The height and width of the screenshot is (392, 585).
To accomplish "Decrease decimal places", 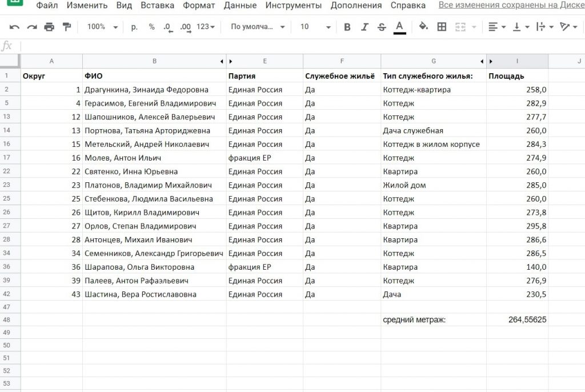I will coord(168,27).
